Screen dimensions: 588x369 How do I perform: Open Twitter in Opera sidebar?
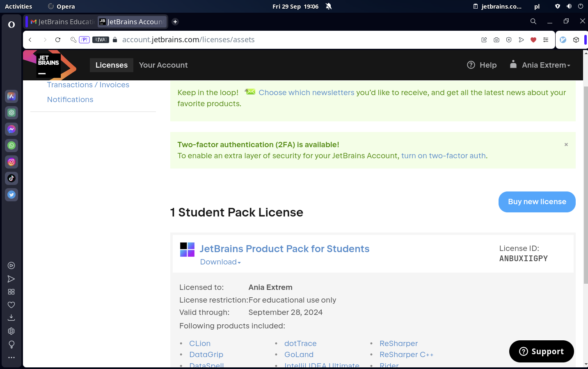[11, 195]
